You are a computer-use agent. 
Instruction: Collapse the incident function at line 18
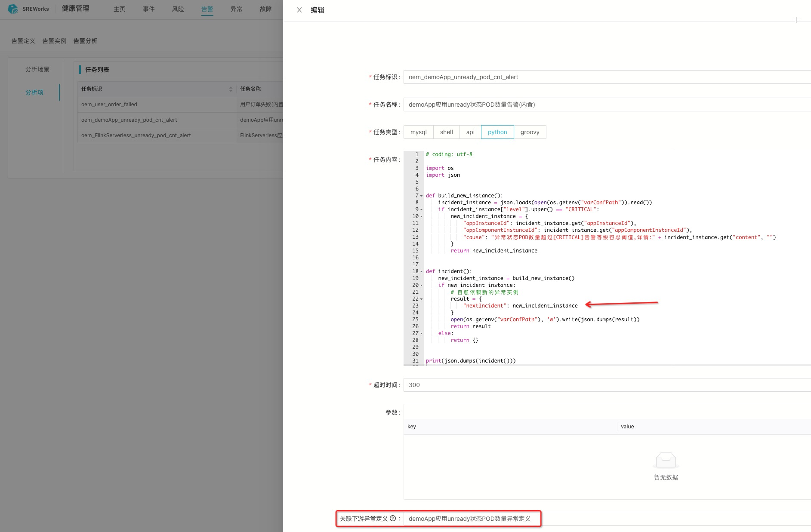point(422,271)
